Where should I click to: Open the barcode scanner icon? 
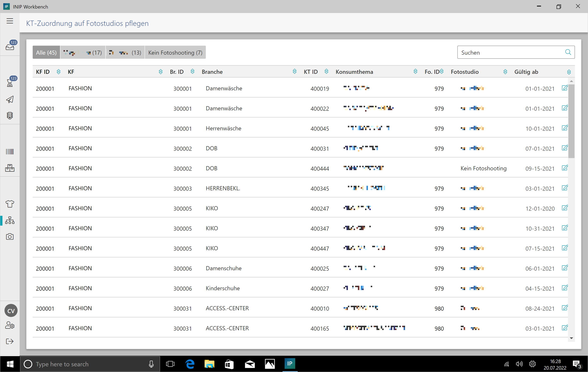click(x=10, y=152)
